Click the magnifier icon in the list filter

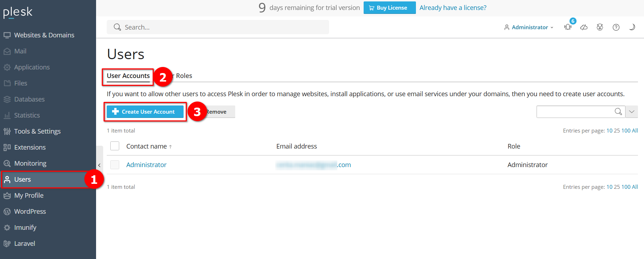pyautogui.click(x=618, y=112)
